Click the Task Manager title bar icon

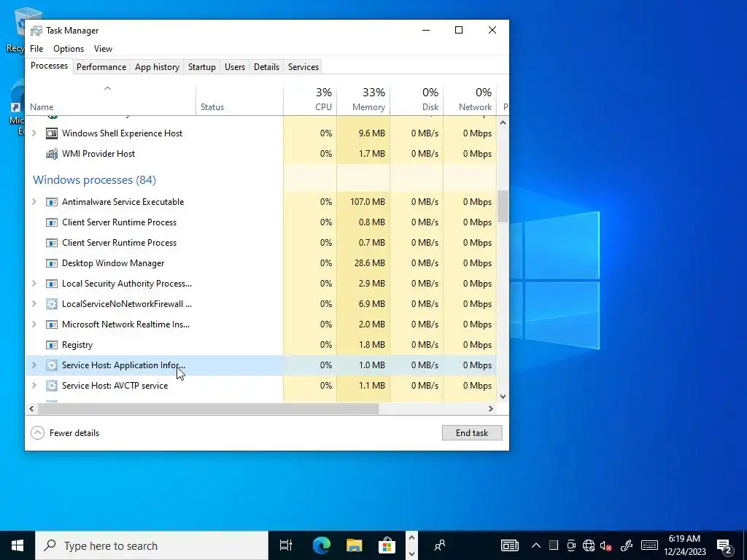click(x=36, y=31)
